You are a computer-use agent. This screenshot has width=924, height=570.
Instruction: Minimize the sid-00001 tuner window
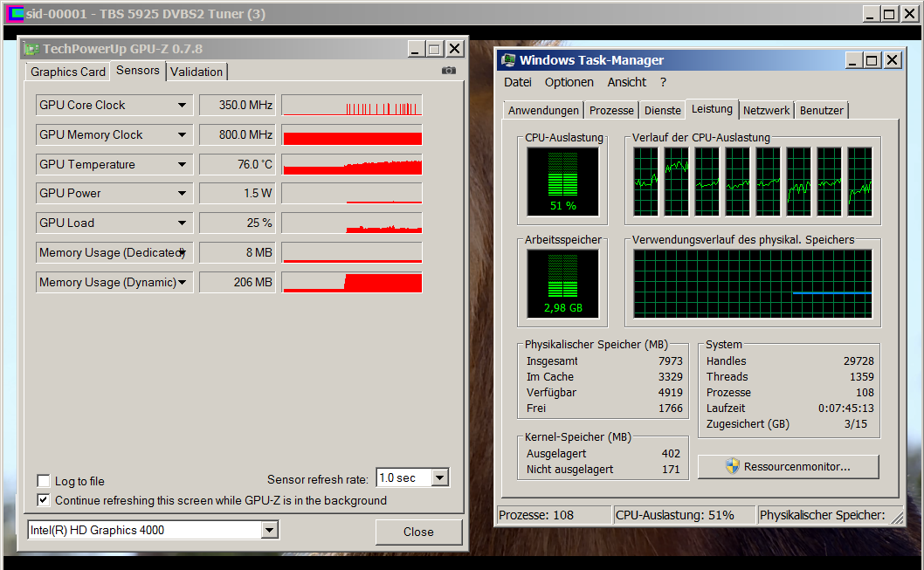coord(871,14)
